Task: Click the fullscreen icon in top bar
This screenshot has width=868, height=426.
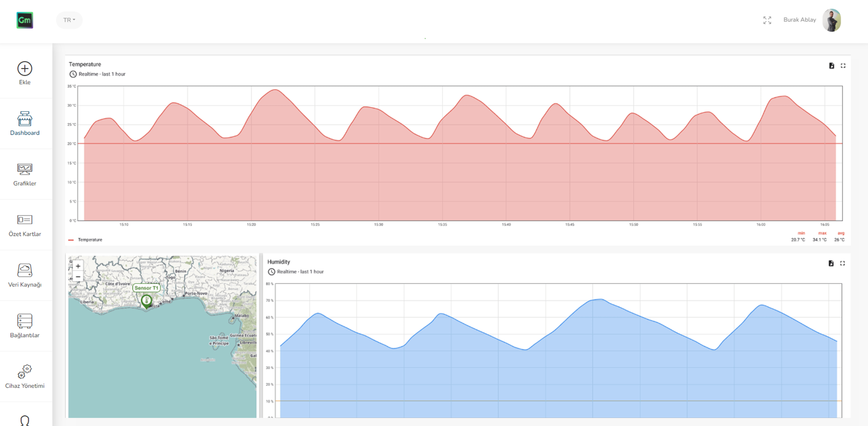Action: [x=768, y=21]
